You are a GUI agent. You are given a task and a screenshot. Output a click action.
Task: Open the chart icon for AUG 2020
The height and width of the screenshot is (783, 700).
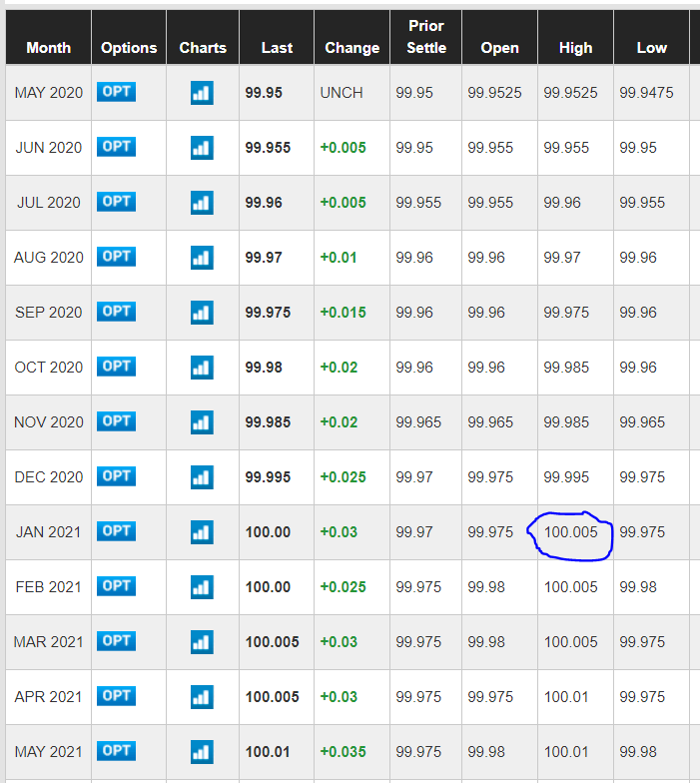coord(202,258)
